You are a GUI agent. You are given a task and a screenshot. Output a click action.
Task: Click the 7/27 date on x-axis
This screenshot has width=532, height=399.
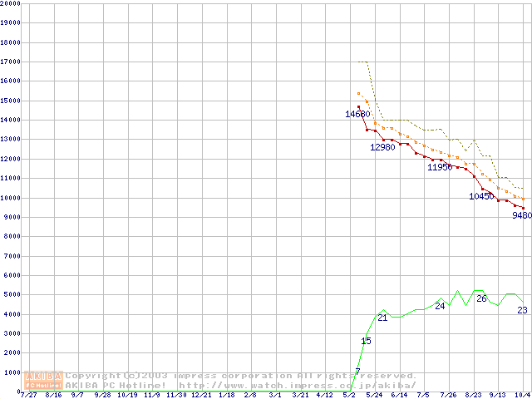(28, 396)
